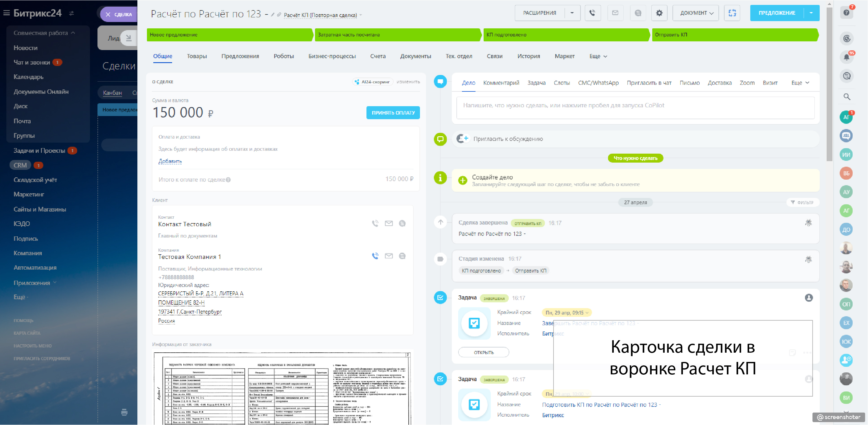Switch to the Товары tab
Viewport: 868px width, 425px height.
(x=196, y=56)
